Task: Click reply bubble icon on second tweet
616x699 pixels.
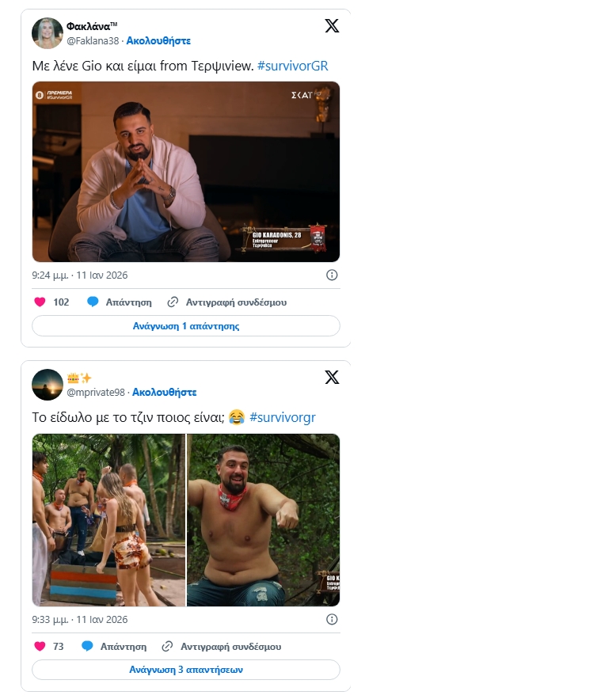Action: pos(87,647)
